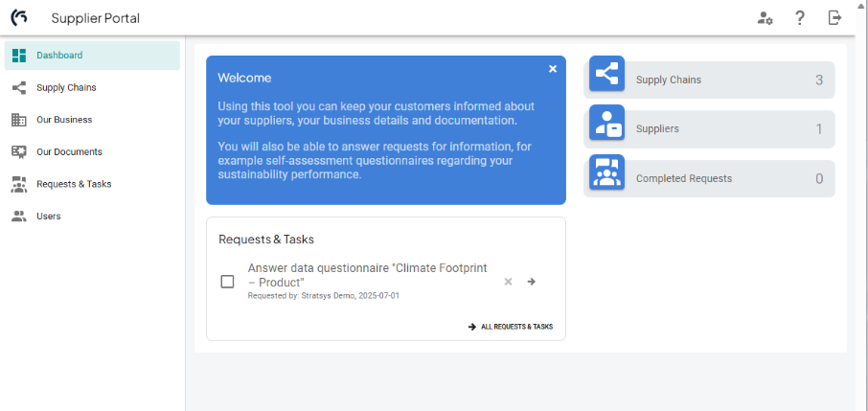Select Dashboard in the sidebar
This screenshot has width=868, height=411.
[x=59, y=56]
